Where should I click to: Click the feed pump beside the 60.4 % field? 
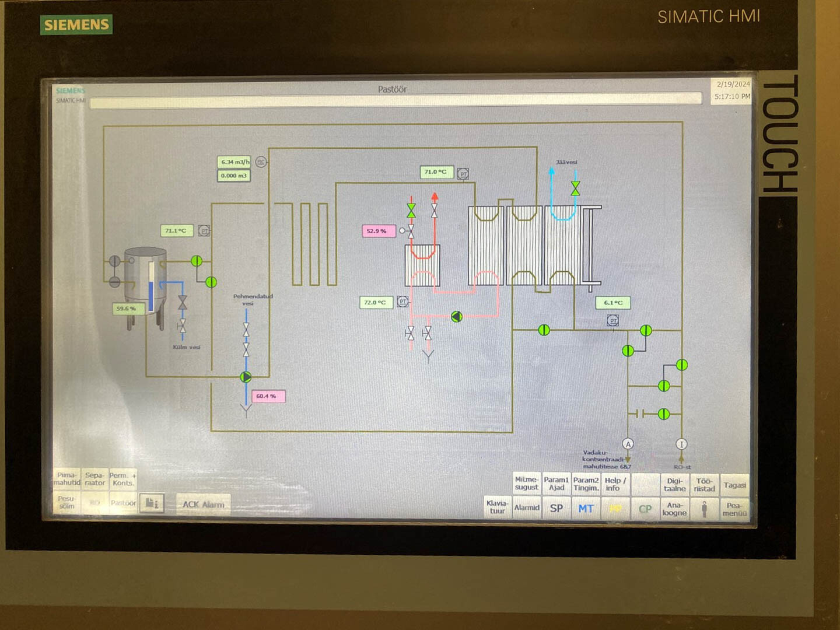tap(246, 377)
